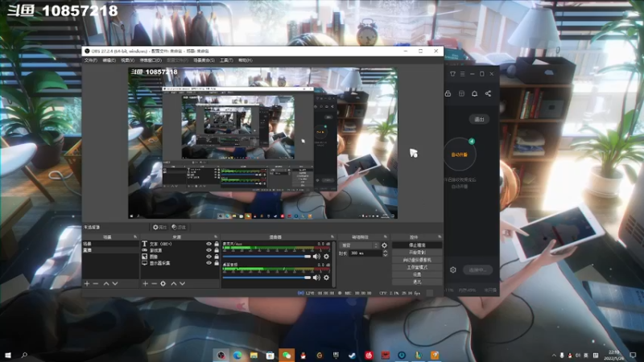Add a new source with plus icon
Screen dimensions: 644x362
145,284
